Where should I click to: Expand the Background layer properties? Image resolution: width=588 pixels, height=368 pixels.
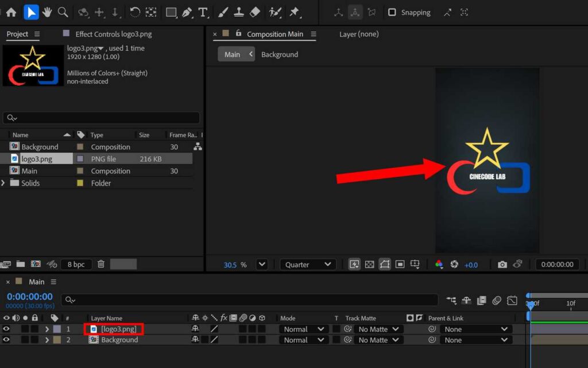coord(47,340)
